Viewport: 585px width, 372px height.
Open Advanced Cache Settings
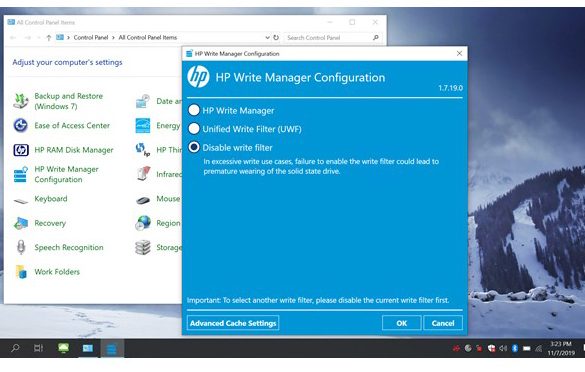pyautogui.click(x=233, y=323)
